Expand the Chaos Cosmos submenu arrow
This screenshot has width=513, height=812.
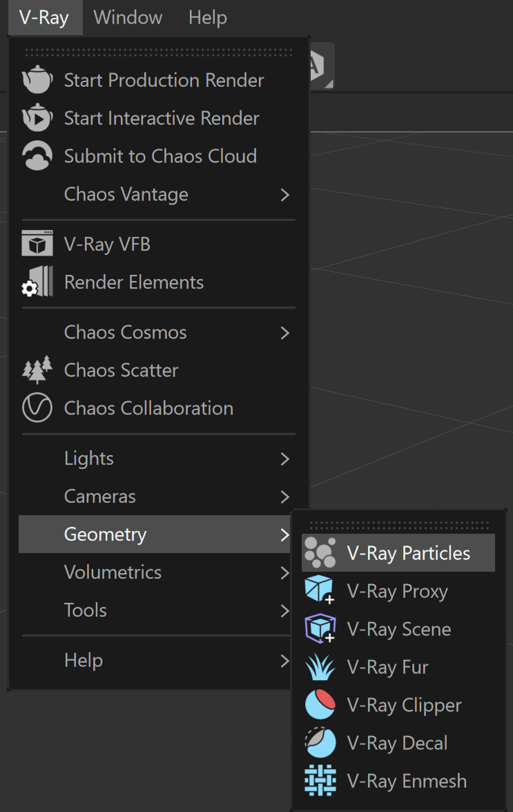point(284,333)
